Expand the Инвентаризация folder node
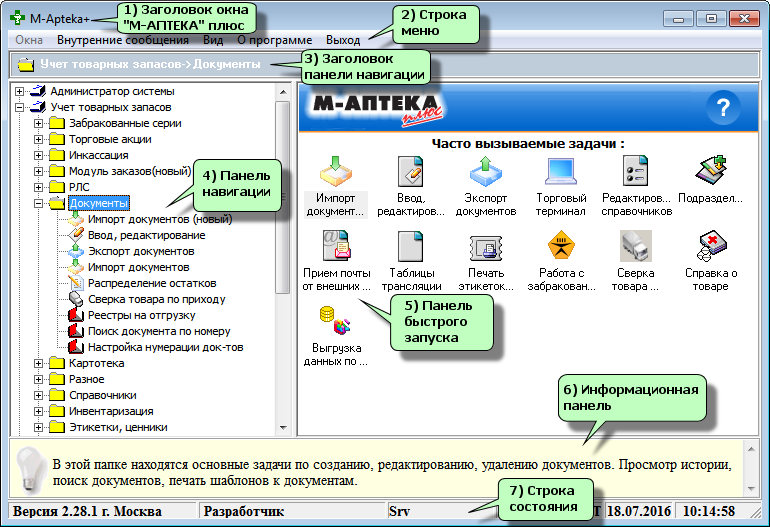Screen dimensions: 770x527 click(x=38, y=411)
